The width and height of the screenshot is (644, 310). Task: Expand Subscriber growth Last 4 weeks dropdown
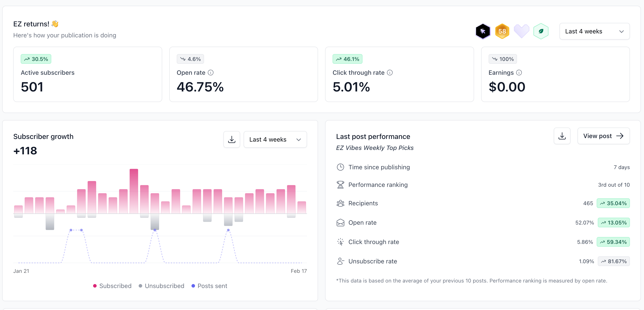click(275, 139)
